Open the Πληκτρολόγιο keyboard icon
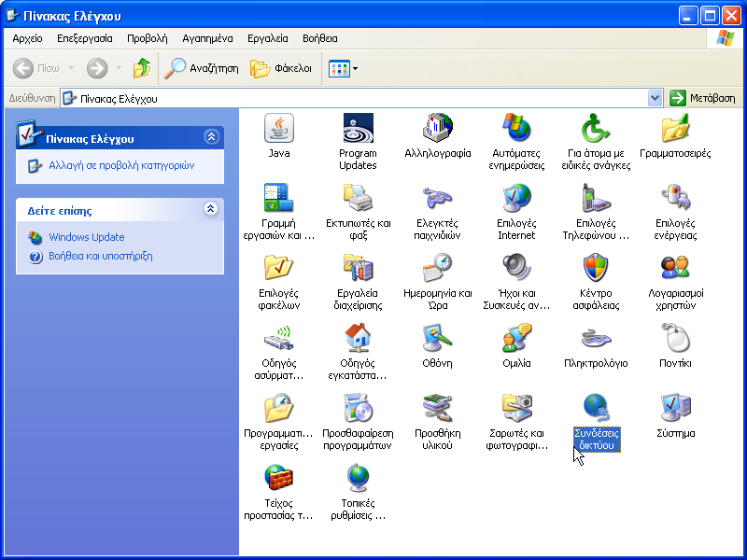Viewport: 747px width, 560px height. coord(596,339)
